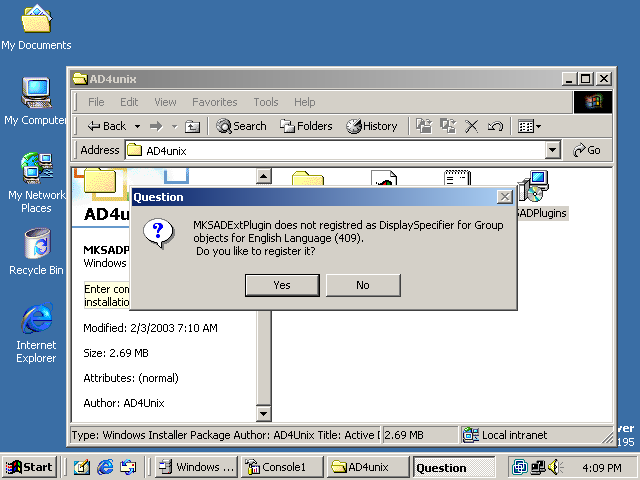Open My Documents on the desktop
This screenshot has width=640, height=480.
click(36, 27)
